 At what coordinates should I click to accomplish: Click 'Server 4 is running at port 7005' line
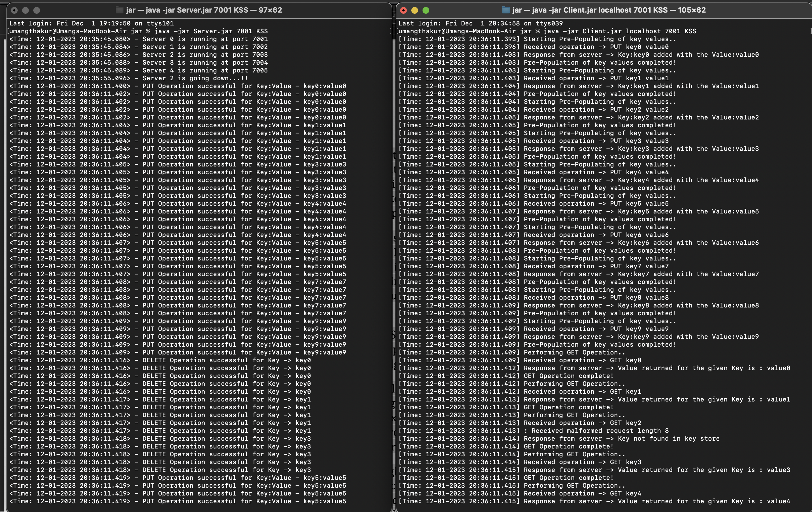pos(139,70)
